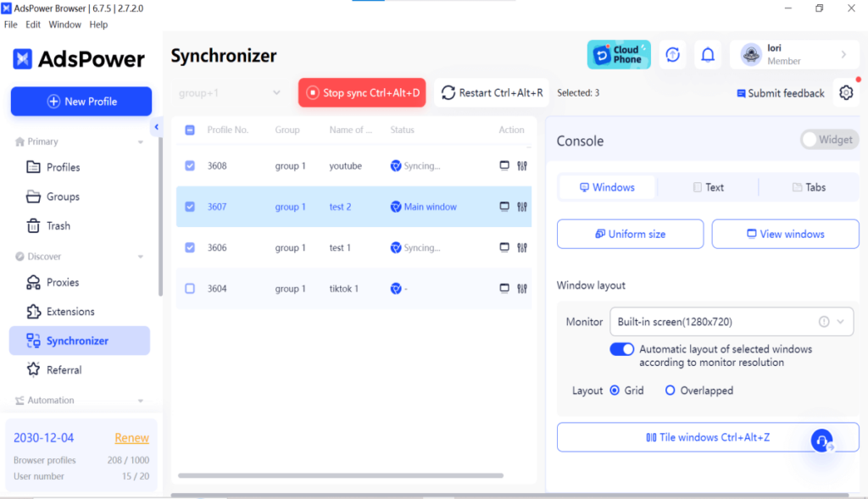Open the notifications bell
The height and width of the screenshot is (499, 868).
(x=708, y=55)
